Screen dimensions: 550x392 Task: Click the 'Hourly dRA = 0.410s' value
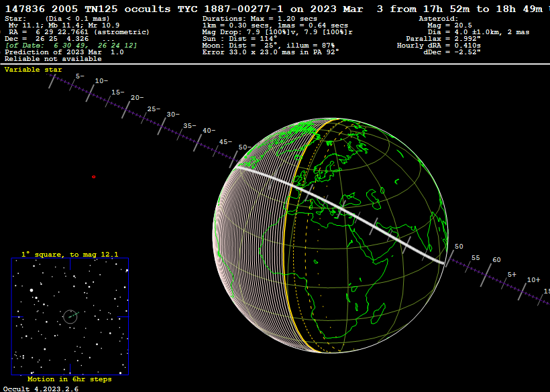(x=439, y=46)
